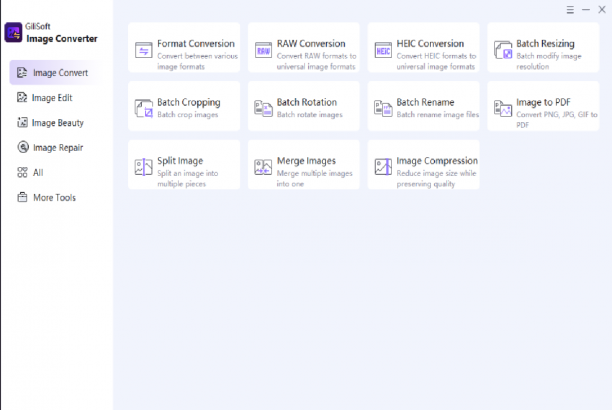Screen dimensions: 612x410
Task: Click the RAW Conversion card icon
Action: [263, 50]
